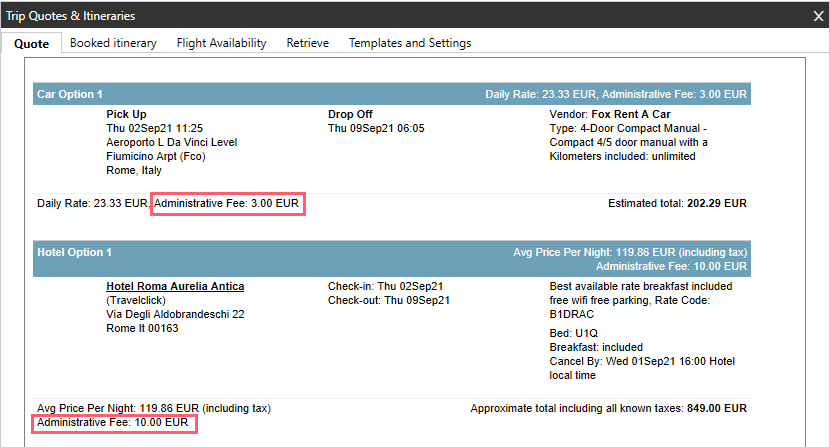Click the Hotel Option 1 header

coord(74,252)
